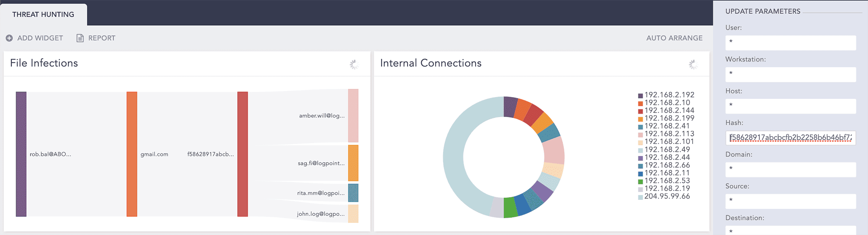Click the Add Widget plus icon
868x235 pixels.
click(x=9, y=38)
